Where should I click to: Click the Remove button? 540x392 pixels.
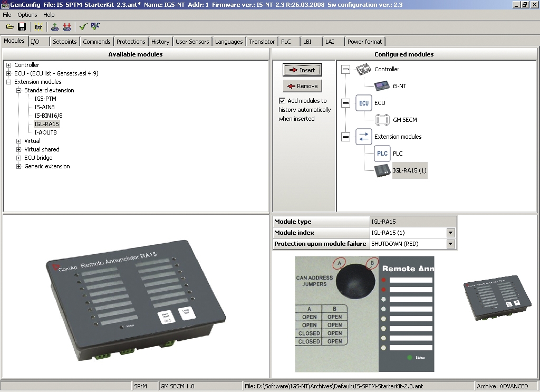click(302, 85)
